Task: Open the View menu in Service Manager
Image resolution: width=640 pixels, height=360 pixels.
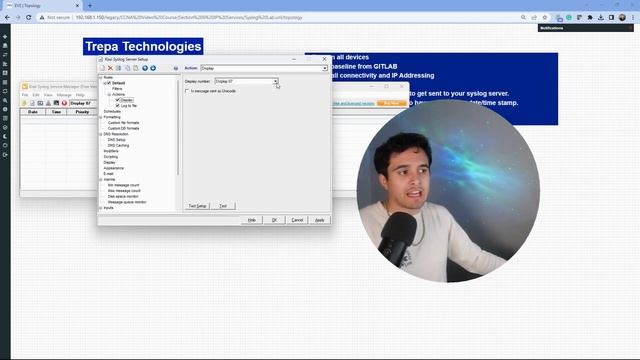Action: [x=48, y=95]
